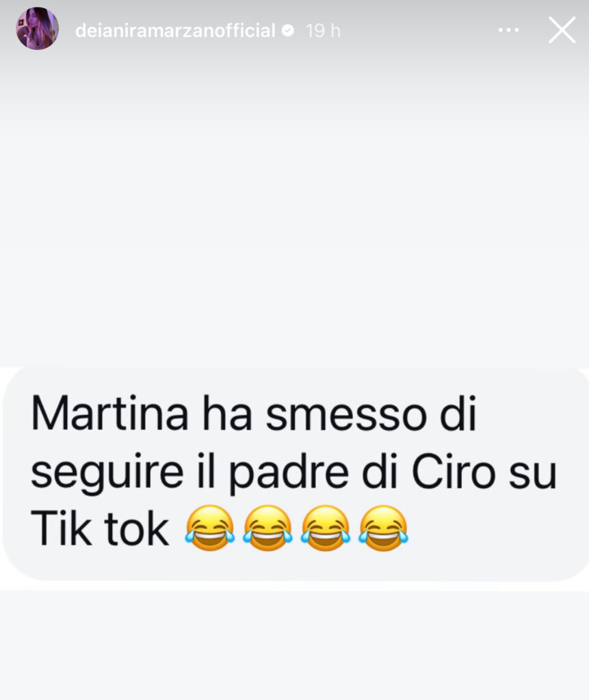
Task: Close the story with the X icon
Action: (x=562, y=30)
